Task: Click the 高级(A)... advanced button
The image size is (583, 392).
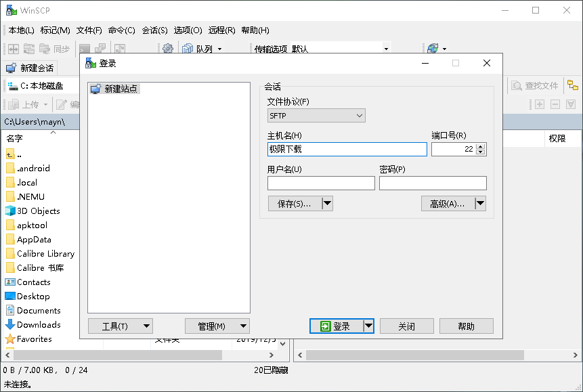Action: (x=448, y=204)
